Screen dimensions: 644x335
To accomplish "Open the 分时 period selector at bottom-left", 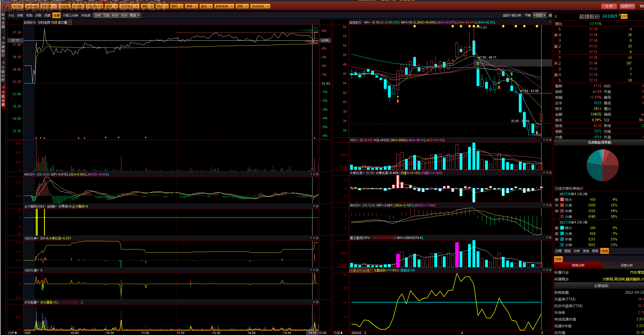I will [x=12, y=333].
